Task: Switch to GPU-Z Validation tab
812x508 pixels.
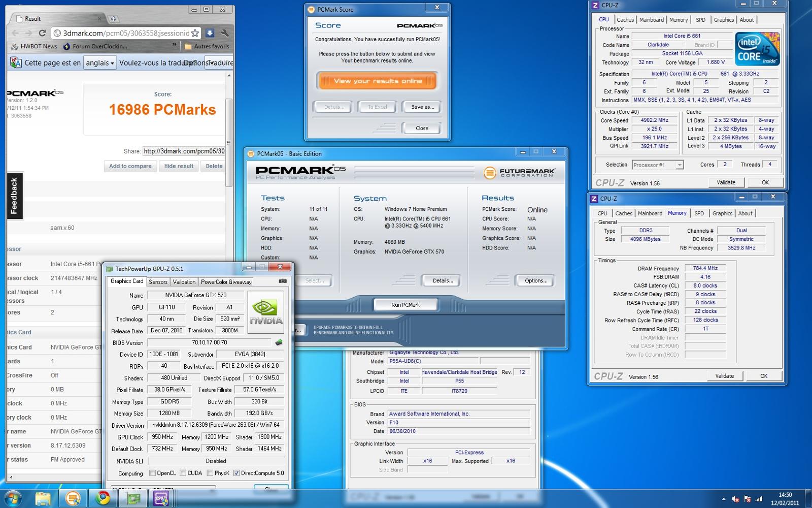Action: (x=184, y=282)
